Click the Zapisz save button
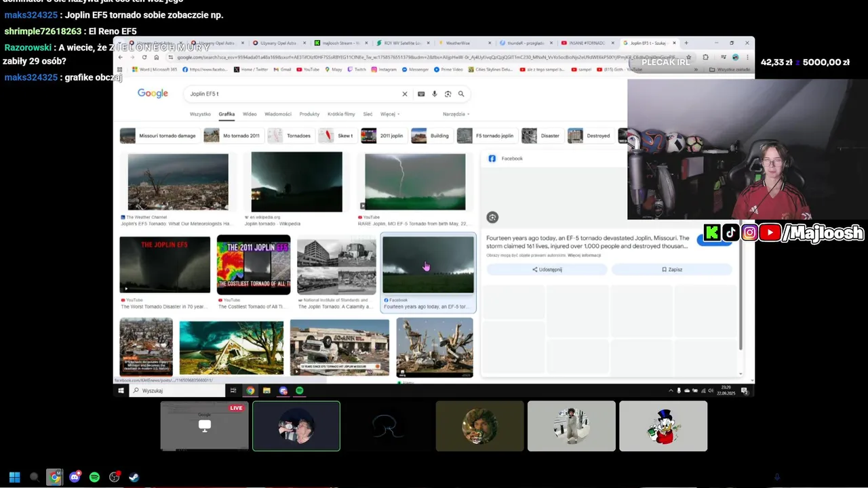Viewport: 868px width, 488px height. click(672, 270)
